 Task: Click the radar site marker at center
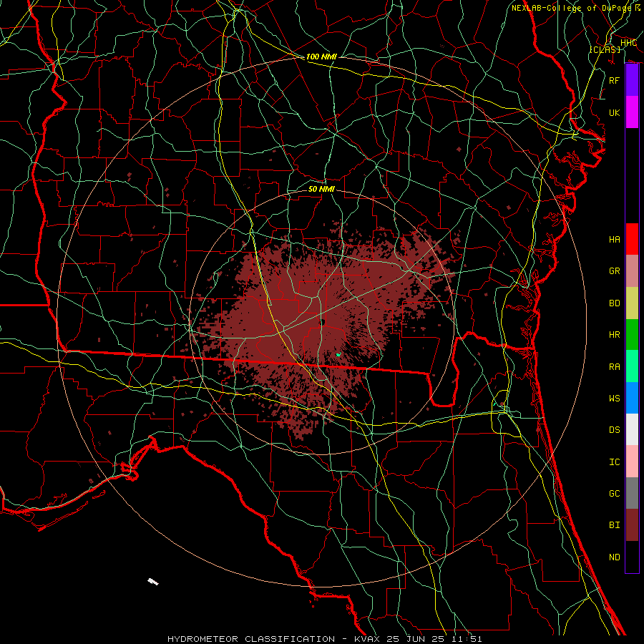point(323,323)
